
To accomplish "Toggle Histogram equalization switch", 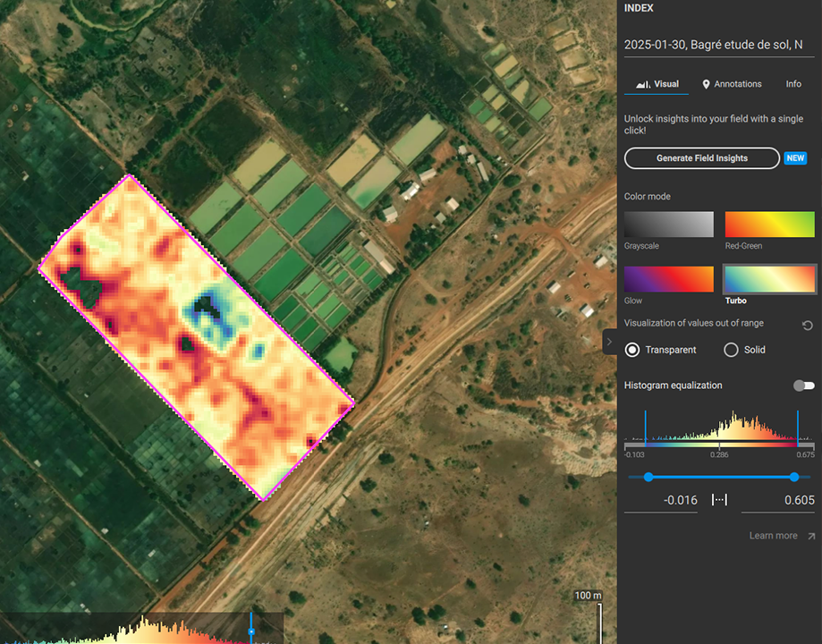I will [804, 386].
